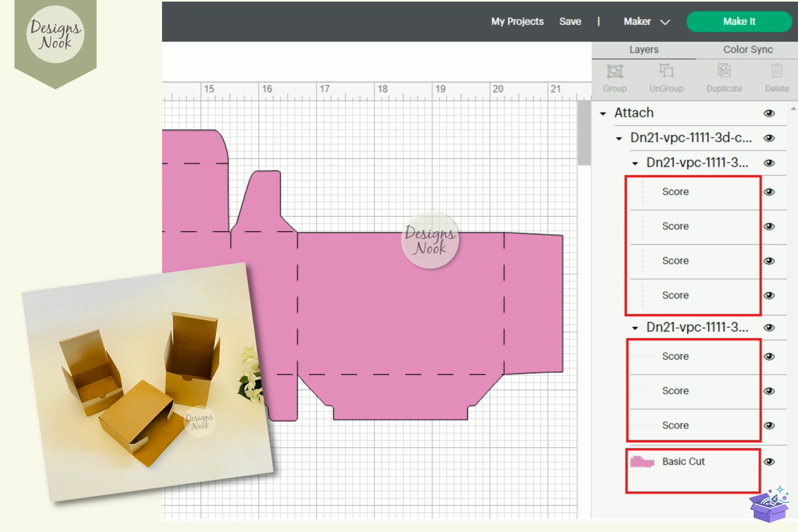Open the Maker machine dropdown
The image size is (798, 532).
point(646,21)
